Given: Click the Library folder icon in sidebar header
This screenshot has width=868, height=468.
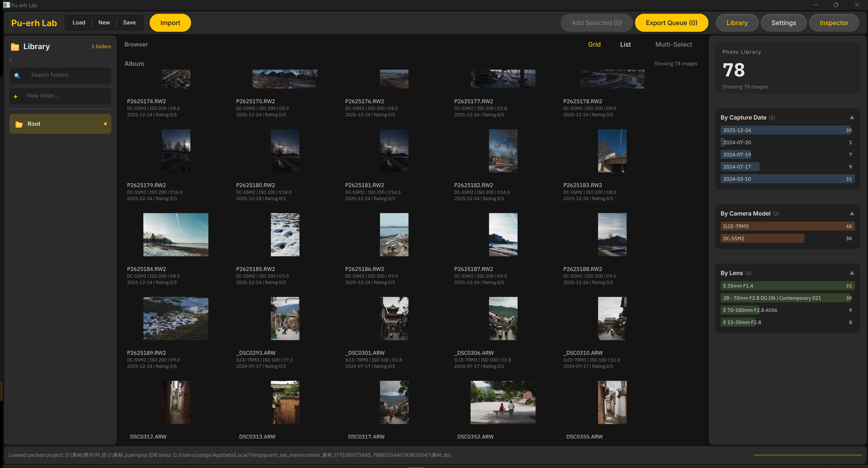Looking at the screenshot, I should [15, 46].
